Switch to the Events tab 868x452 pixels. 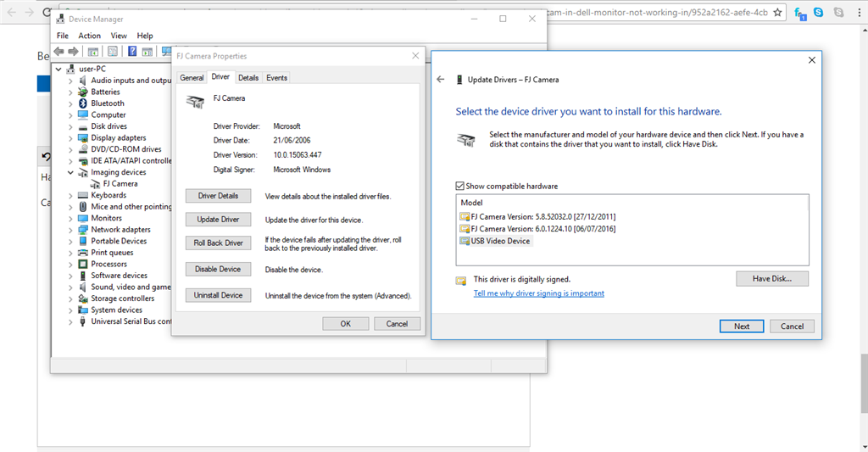tap(276, 77)
